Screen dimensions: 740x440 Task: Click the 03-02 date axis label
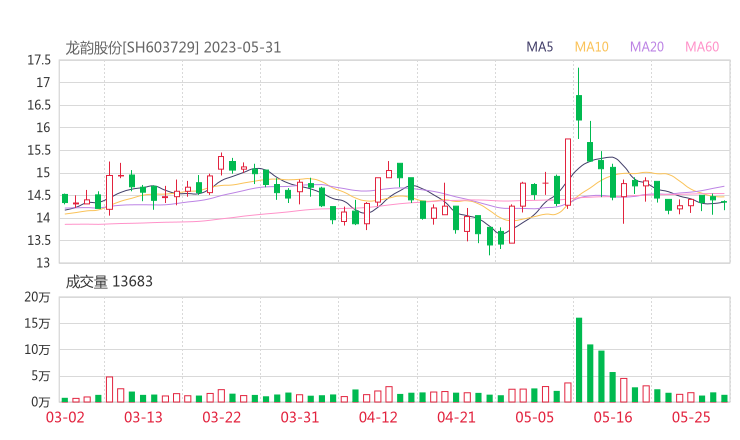click(x=65, y=417)
